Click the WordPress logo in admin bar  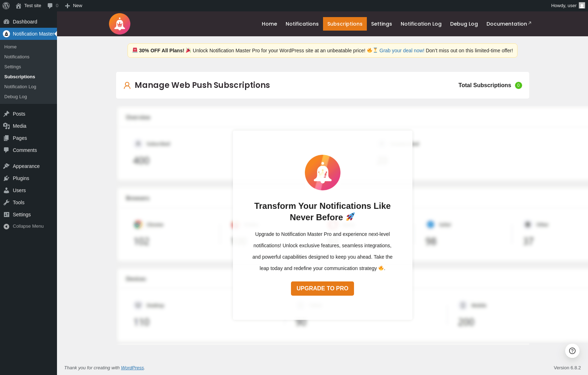point(6,6)
